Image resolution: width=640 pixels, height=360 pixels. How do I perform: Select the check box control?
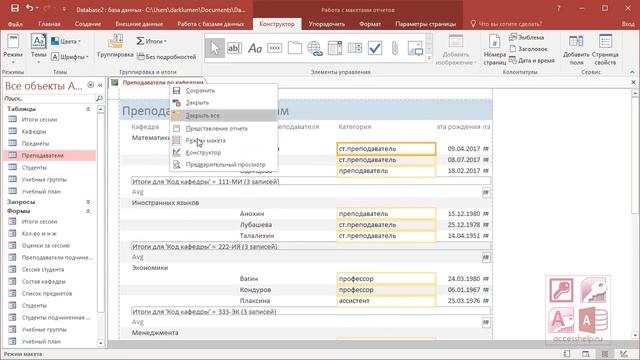(x=375, y=48)
